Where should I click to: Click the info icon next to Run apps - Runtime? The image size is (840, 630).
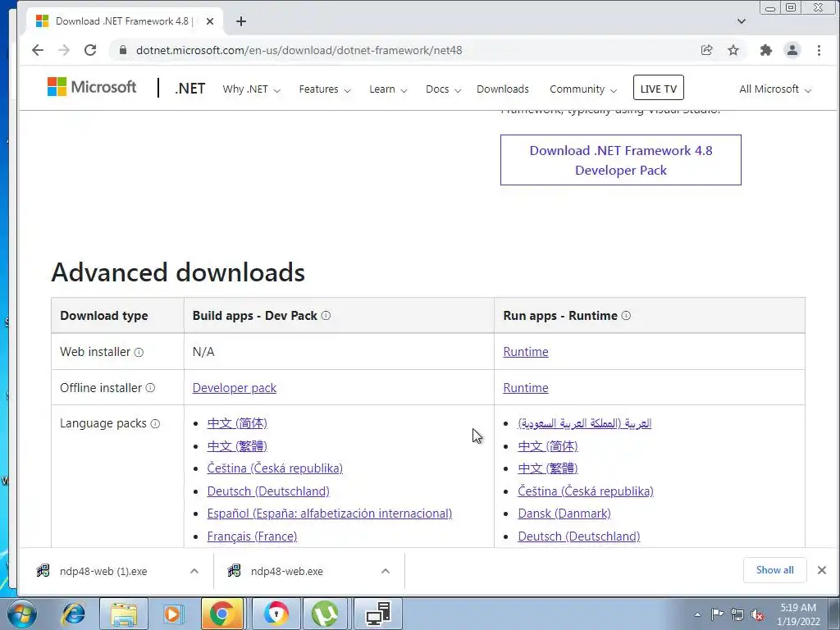point(626,316)
